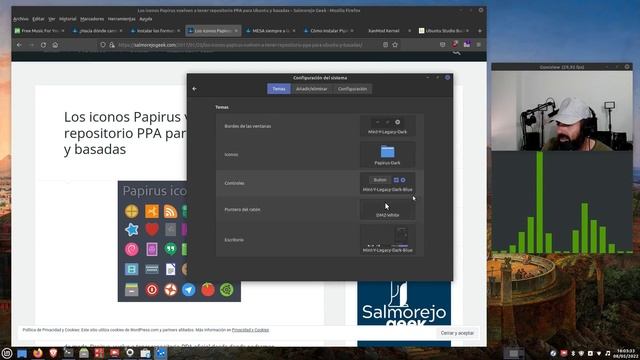Screen dimensions: 640x360
Task: Open the Marcadores menu in Firefox
Action: [92, 19]
